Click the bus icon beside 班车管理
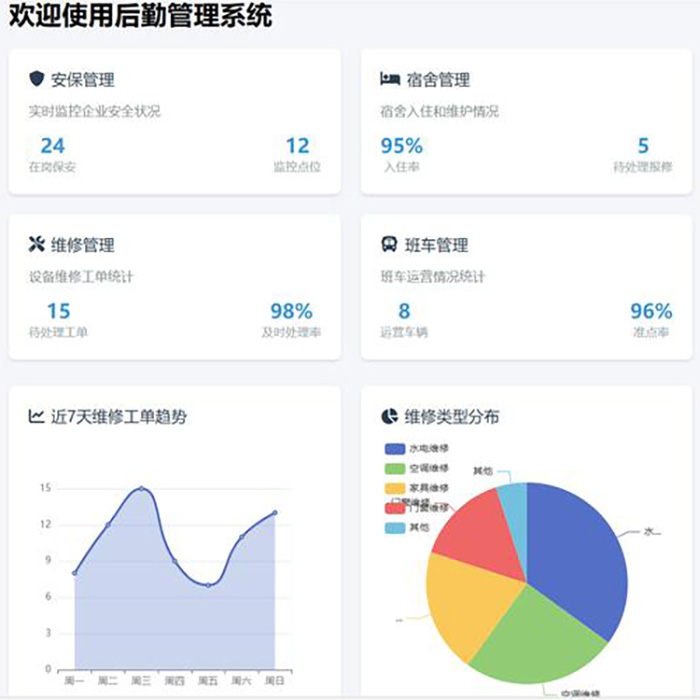The height and width of the screenshot is (700, 700). pyautogui.click(x=390, y=245)
